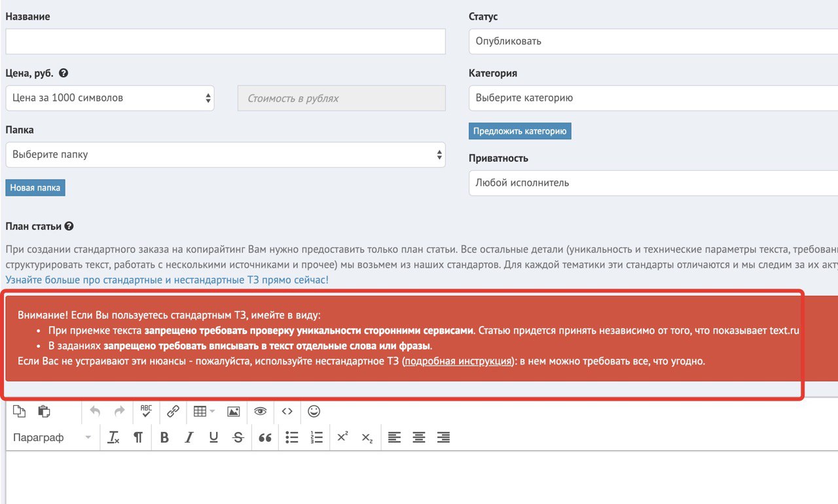This screenshot has height=504, width=838.
Task: Insert a numbered list
Action: click(x=317, y=437)
